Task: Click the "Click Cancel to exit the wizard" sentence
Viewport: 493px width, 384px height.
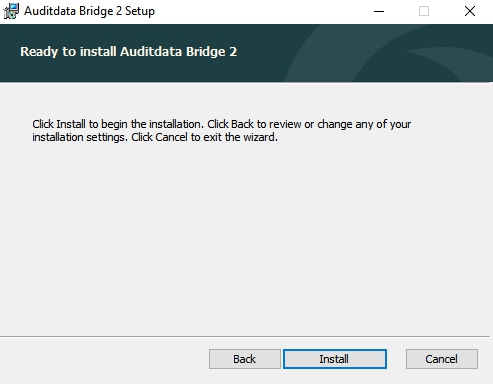Action: click(204, 137)
